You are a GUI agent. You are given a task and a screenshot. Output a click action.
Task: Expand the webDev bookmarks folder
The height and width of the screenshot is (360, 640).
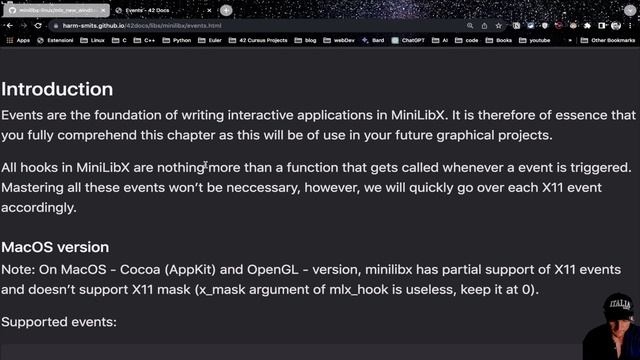(339, 40)
